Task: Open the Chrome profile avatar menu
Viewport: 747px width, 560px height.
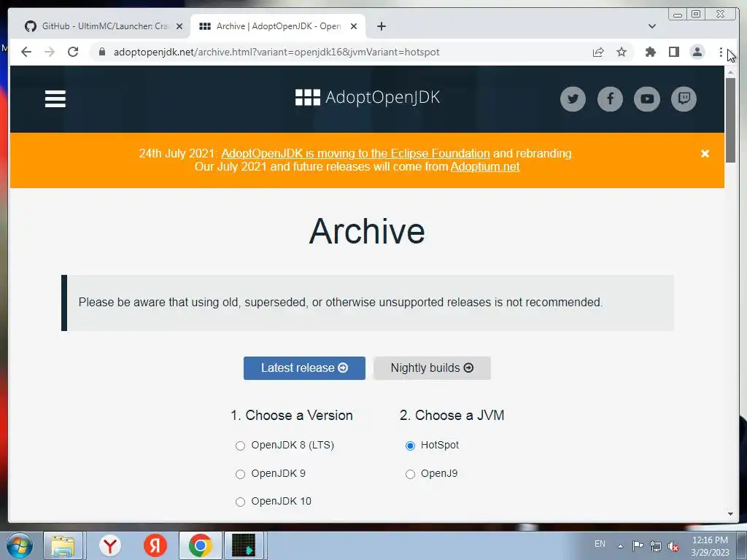Action: [697, 52]
